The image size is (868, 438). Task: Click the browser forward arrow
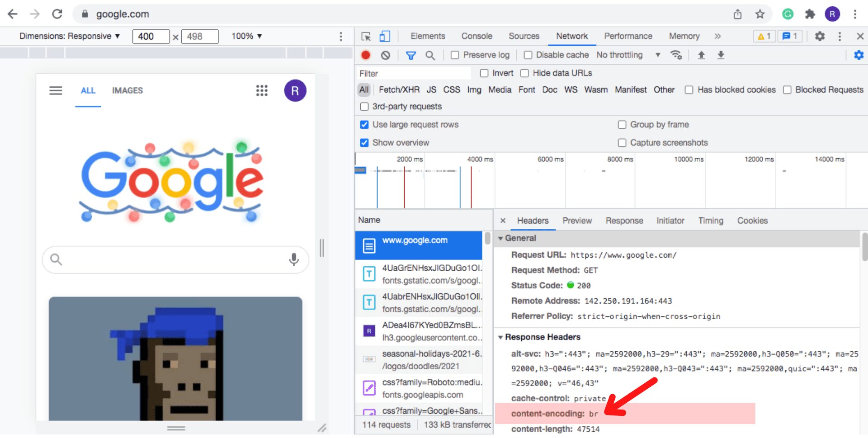(x=35, y=14)
